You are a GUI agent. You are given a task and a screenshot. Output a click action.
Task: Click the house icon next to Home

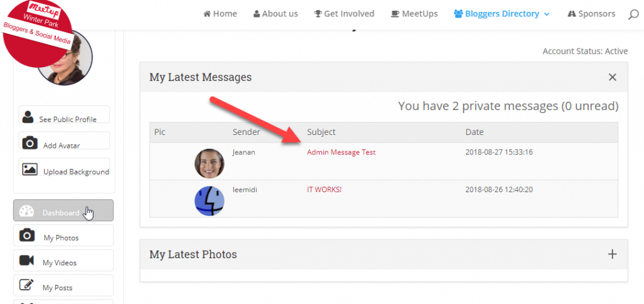(207, 14)
